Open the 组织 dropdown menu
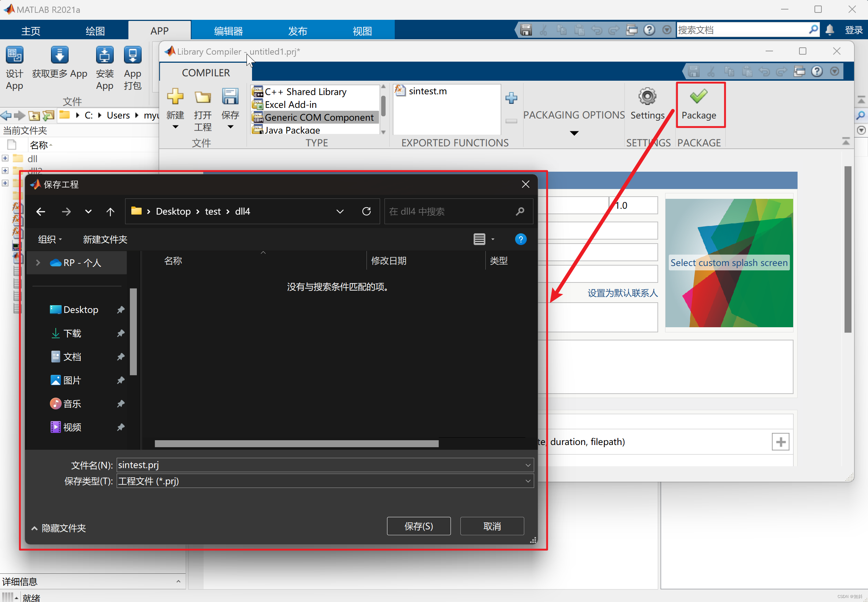868x602 pixels. (50, 239)
